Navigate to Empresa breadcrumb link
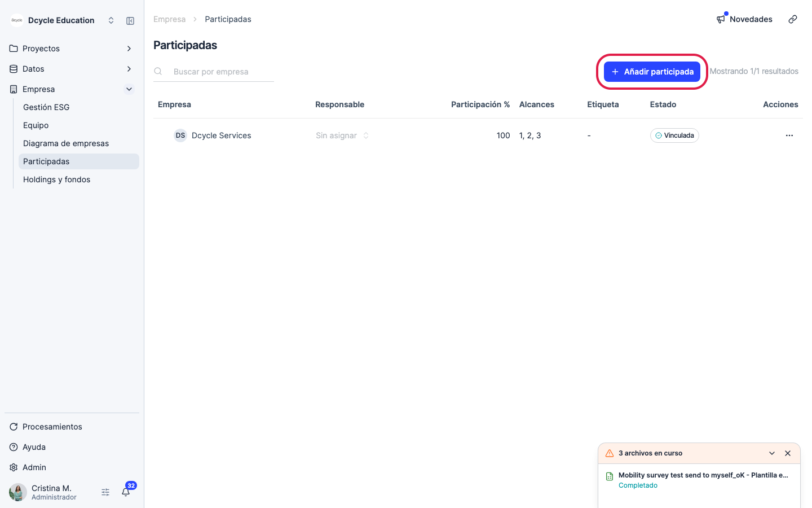This screenshot has width=812, height=508. 169,19
